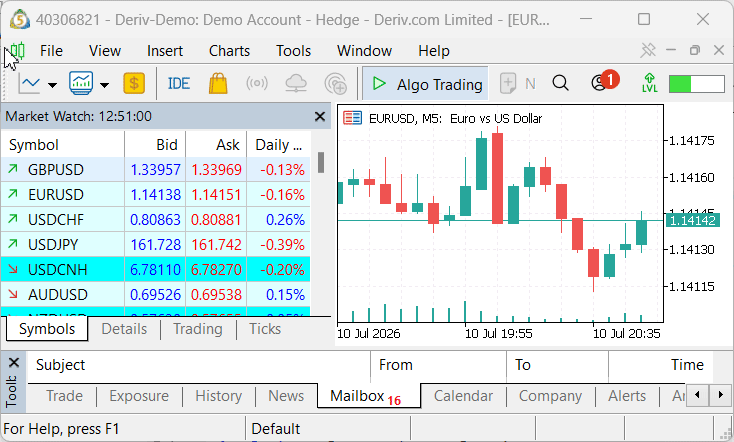Select the GBPUSD symbol row

coord(155,169)
